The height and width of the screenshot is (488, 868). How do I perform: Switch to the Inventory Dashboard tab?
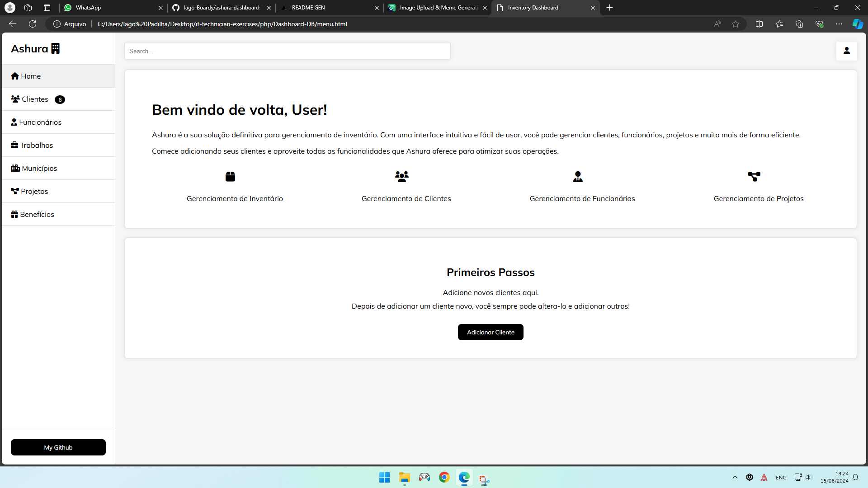click(533, 8)
